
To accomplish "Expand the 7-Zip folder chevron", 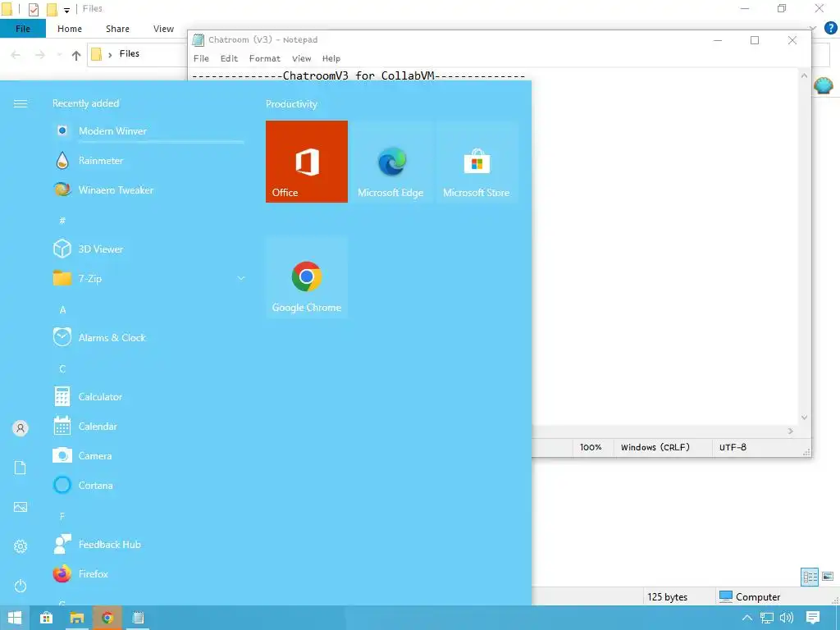I will (x=241, y=278).
